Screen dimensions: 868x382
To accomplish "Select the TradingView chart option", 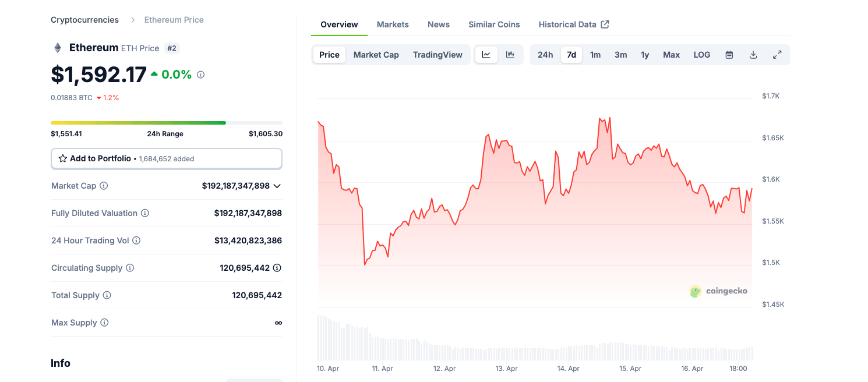I will click(437, 54).
